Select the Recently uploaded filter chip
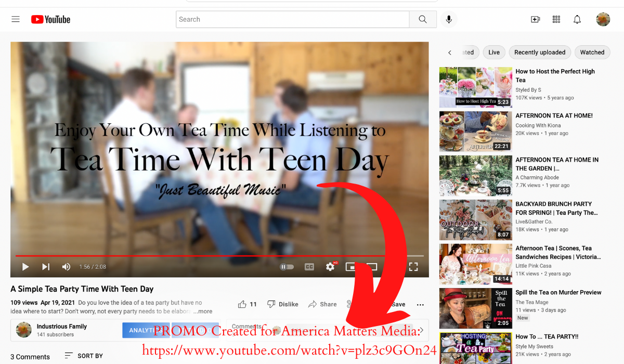Screen dimensions: 624x364 click(x=539, y=53)
